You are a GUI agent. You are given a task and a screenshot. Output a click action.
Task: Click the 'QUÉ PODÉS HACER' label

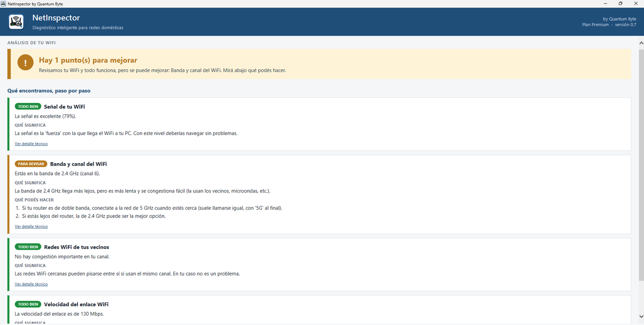coord(34,200)
